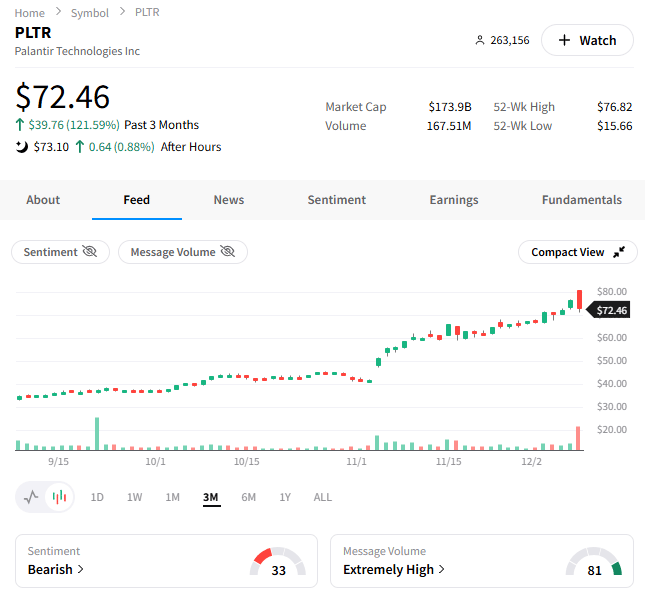Viewport: 645px width, 592px height.
Task: Select the 3M chart range
Action: [x=211, y=497]
